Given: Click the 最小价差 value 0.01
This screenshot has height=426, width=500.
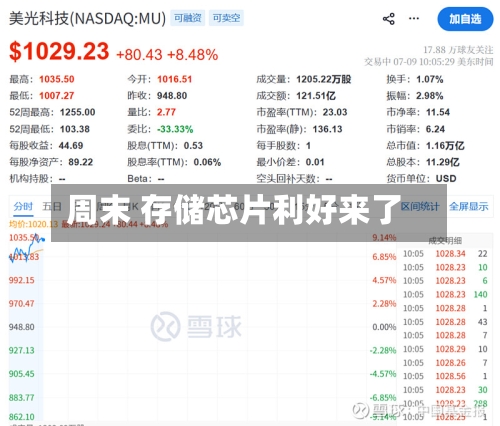Looking at the screenshot, I should coord(315,162).
